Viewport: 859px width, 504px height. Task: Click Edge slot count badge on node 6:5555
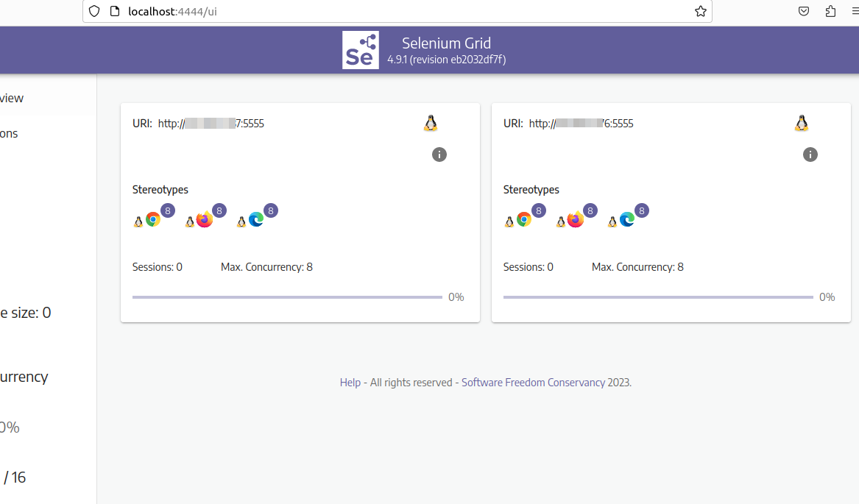click(642, 210)
